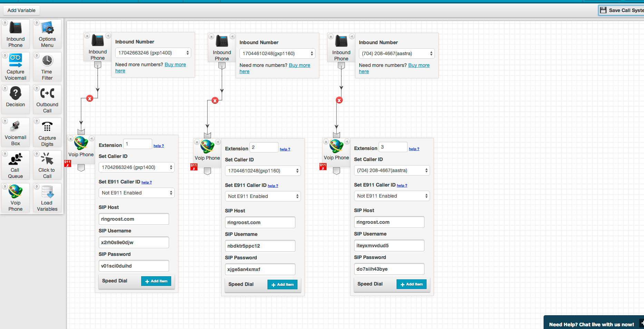Image resolution: width=644 pixels, height=329 pixels.
Task: Collapse the gxp1400 Inbound Phone panel
Action: point(108,36)
